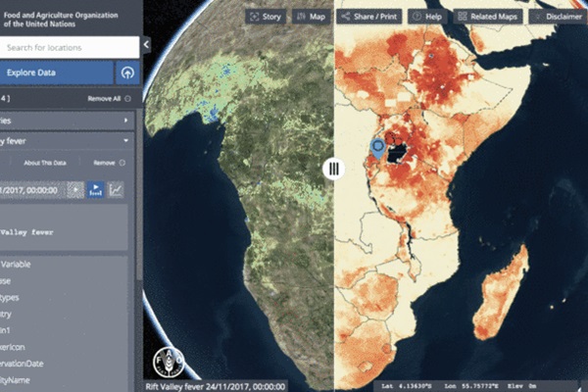The image size is (588, 392).
Task: Click the workbench panel scrollbar
Action: coord(139,195)
